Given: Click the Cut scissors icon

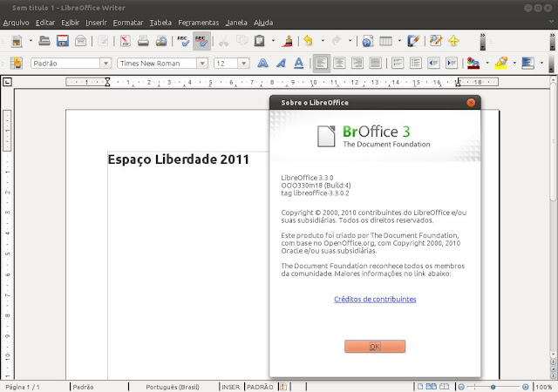Looking at the screenshot, I should 223,41.
